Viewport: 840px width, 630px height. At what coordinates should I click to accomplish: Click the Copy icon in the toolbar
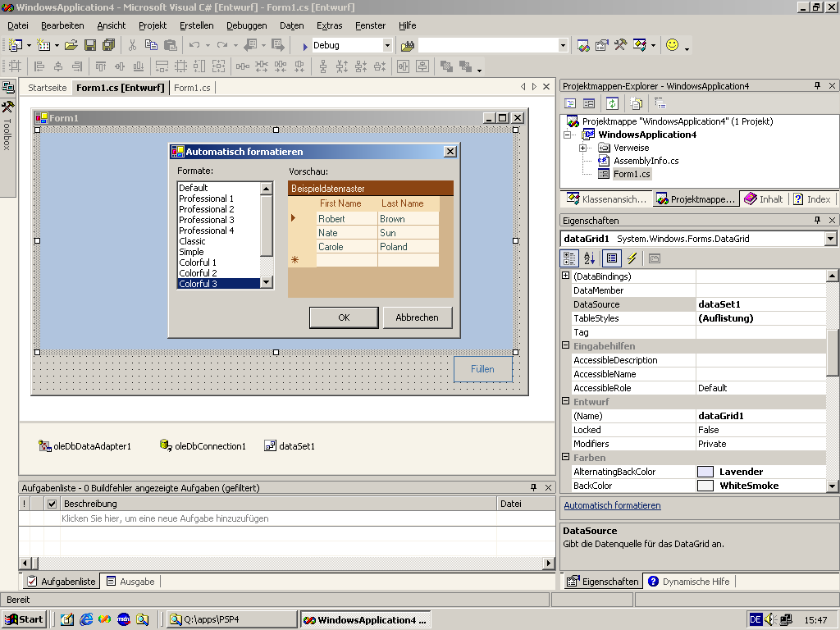pyautogui.click(x=151, y=46)
